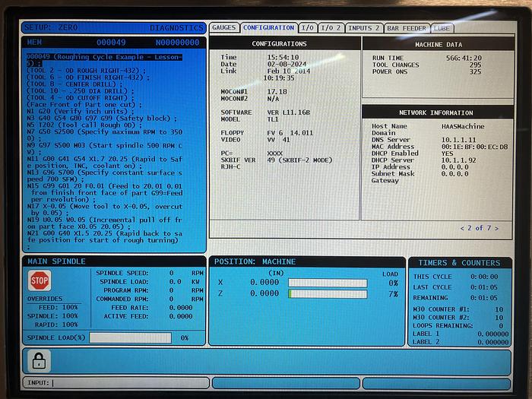Click the INPUT field
532x399 pixels.
pyautogui.click(x=114, y=382)
